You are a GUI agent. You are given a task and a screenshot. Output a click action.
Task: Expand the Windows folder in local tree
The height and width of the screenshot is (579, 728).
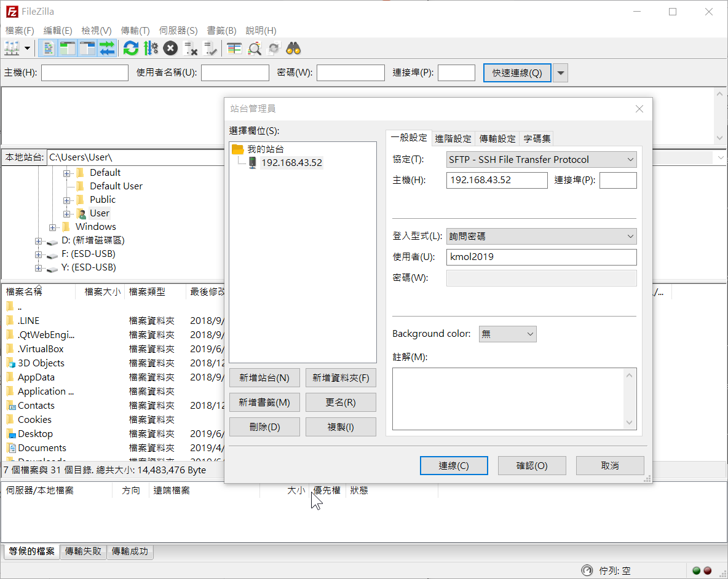coord(52,227)
